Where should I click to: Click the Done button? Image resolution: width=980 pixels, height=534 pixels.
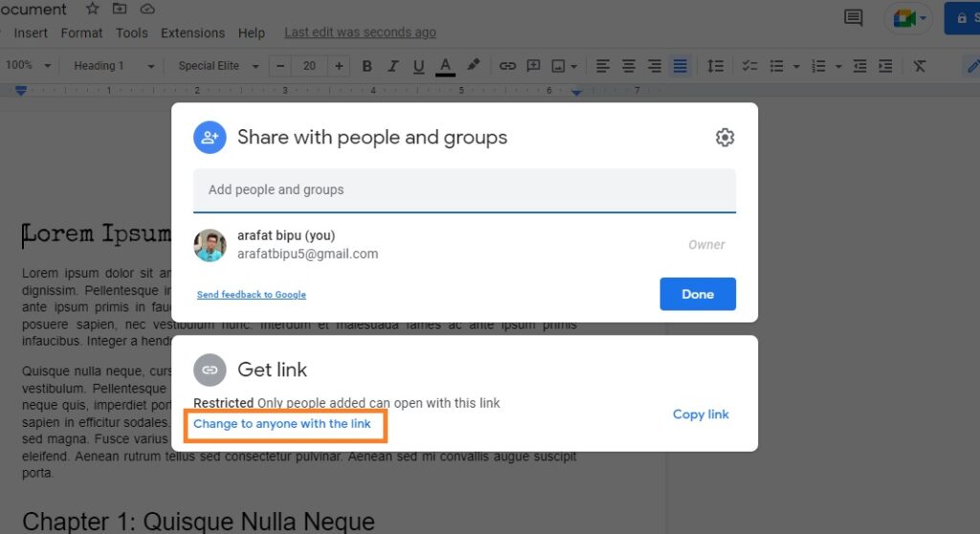[x=698, y=294]
